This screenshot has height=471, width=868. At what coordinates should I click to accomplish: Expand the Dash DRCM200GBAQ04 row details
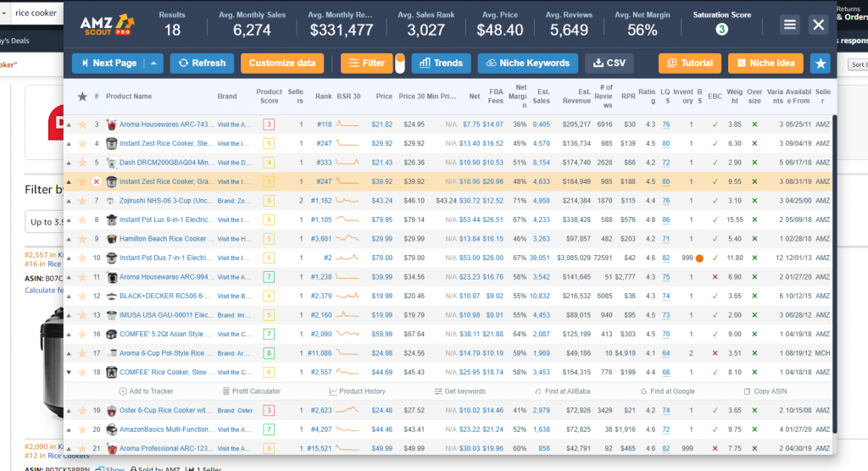tap(70, 163)
